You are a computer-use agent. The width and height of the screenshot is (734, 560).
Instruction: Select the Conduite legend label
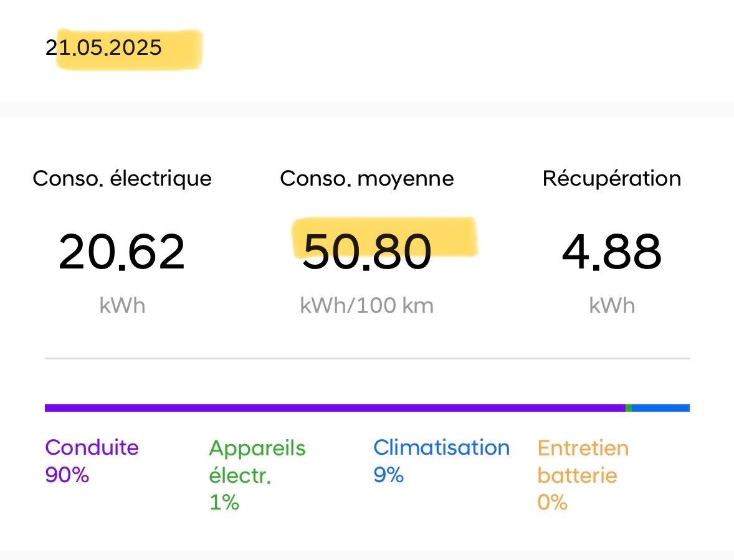(x=92, y=448)
